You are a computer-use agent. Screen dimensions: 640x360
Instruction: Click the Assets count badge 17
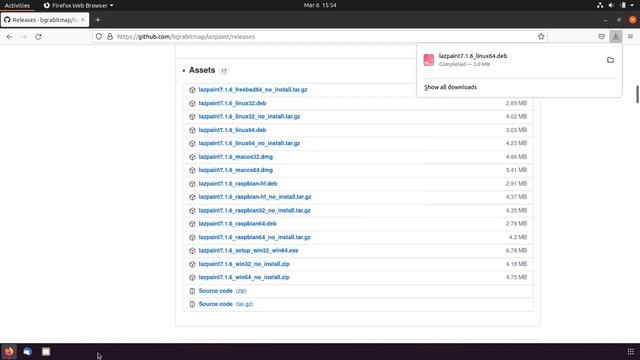pyautogui.click(x=224, y=71)
